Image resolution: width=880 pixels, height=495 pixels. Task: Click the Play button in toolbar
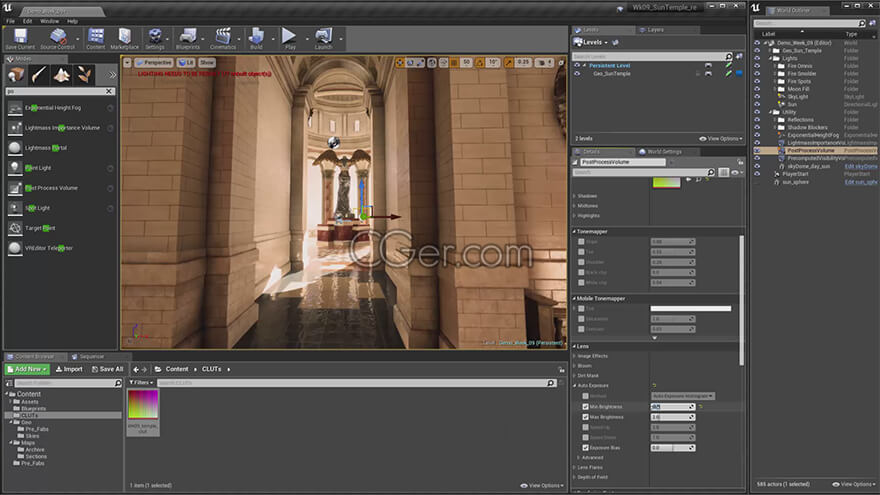click(290, 37)
